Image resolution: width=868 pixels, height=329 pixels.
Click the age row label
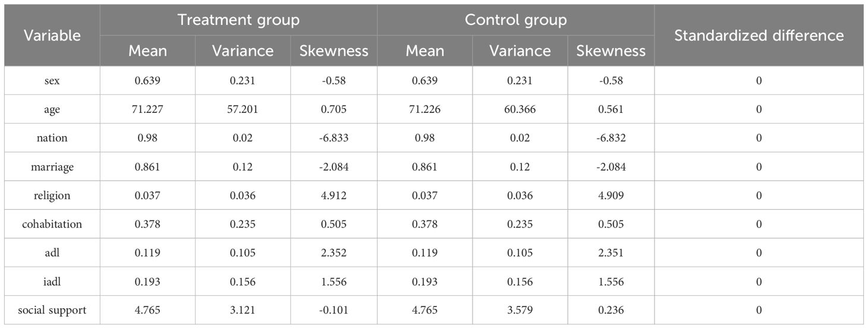52,109
